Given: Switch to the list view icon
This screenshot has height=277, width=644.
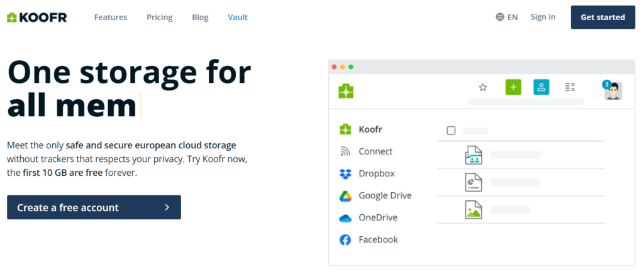Looking at the screenshot, I should click(x=570, y=87).
